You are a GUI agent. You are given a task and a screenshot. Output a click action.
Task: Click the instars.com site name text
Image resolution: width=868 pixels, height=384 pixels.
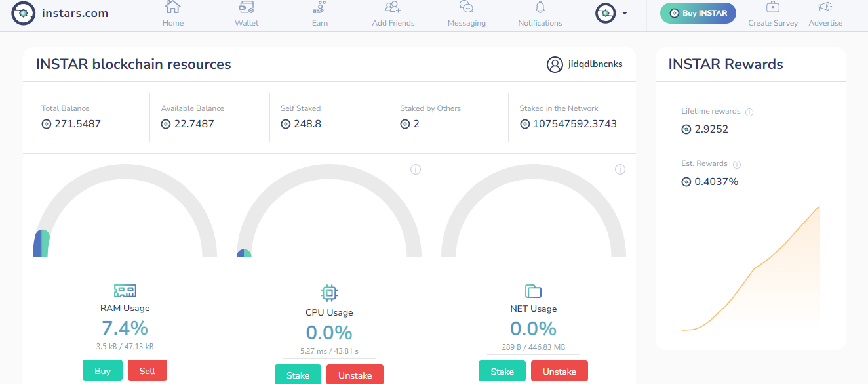click(75, 13)
